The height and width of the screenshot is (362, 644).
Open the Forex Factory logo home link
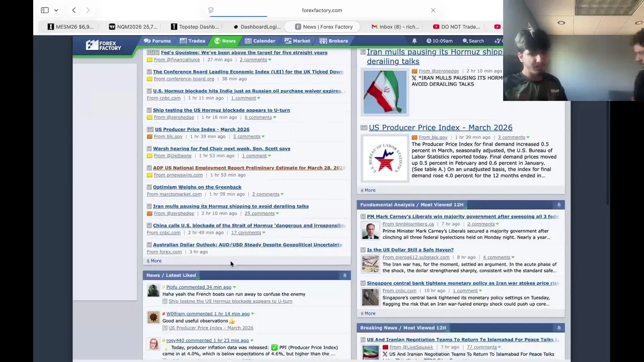tap(103, 45)
